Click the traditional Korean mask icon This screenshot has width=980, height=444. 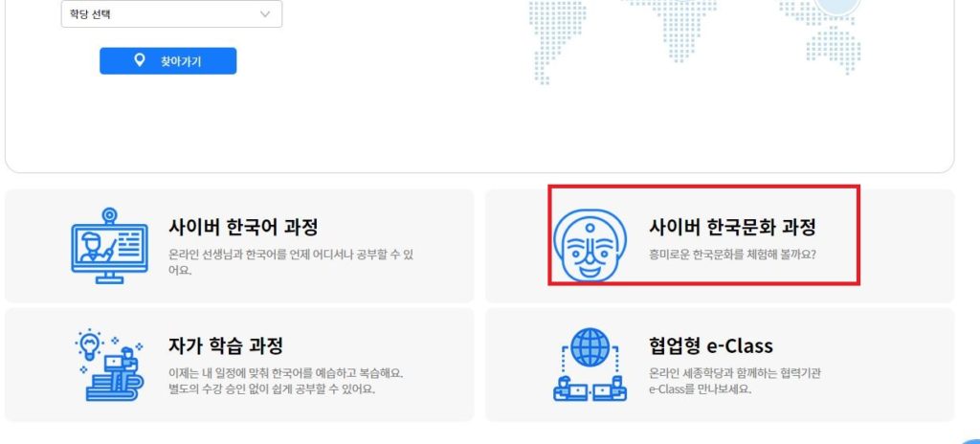(590, 245)
